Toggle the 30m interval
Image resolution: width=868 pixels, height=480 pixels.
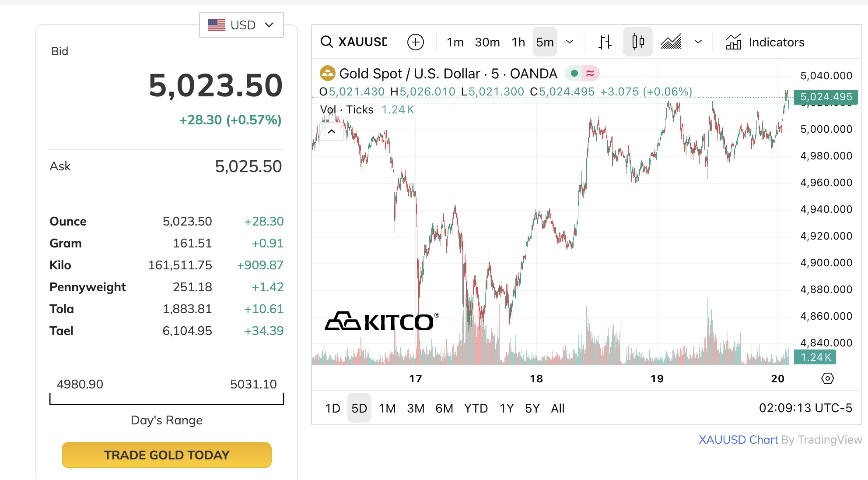487,42
